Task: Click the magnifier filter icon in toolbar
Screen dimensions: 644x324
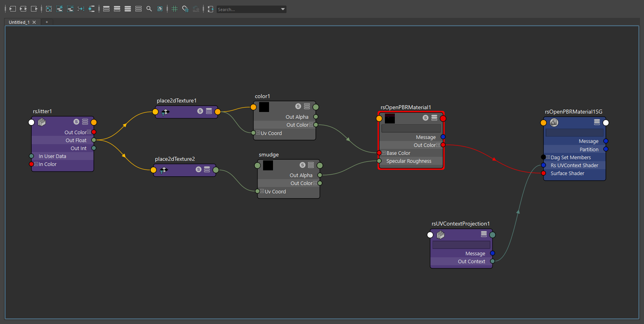Action: (149, 9)
